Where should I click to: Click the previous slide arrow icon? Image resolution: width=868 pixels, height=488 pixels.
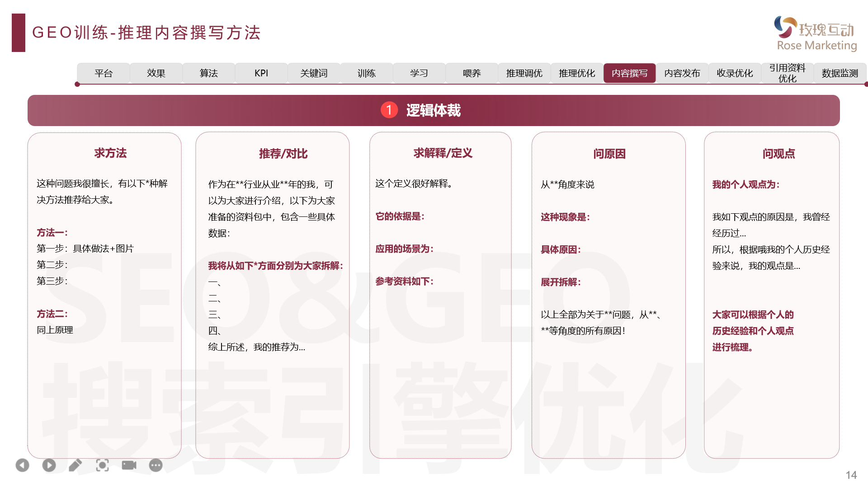point(23,465)
